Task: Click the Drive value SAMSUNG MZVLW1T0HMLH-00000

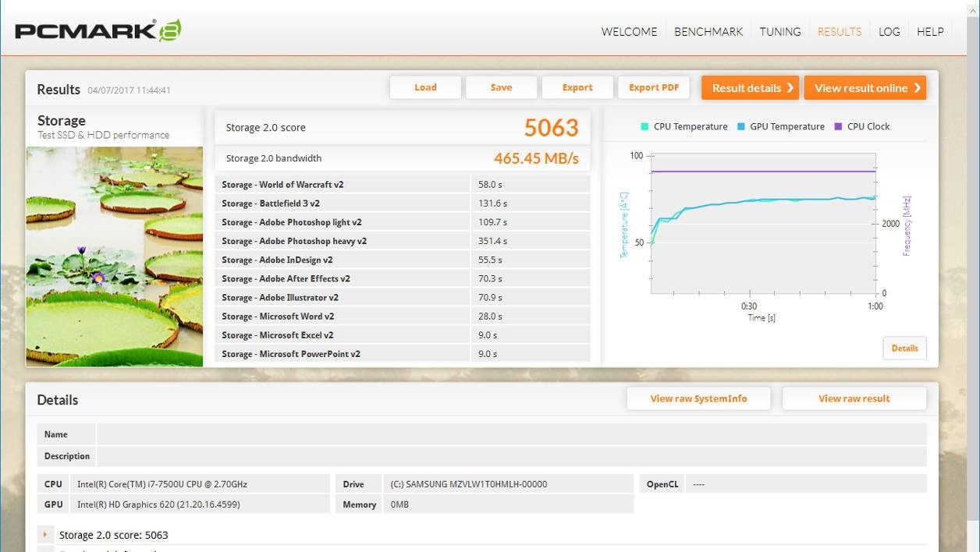Action: 469,484
